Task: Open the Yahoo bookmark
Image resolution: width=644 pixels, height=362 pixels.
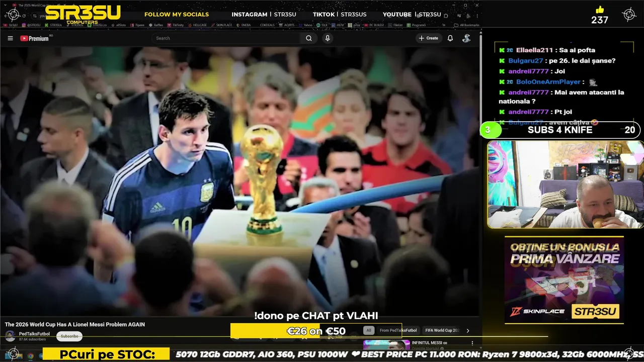Action: pos(305,25)
